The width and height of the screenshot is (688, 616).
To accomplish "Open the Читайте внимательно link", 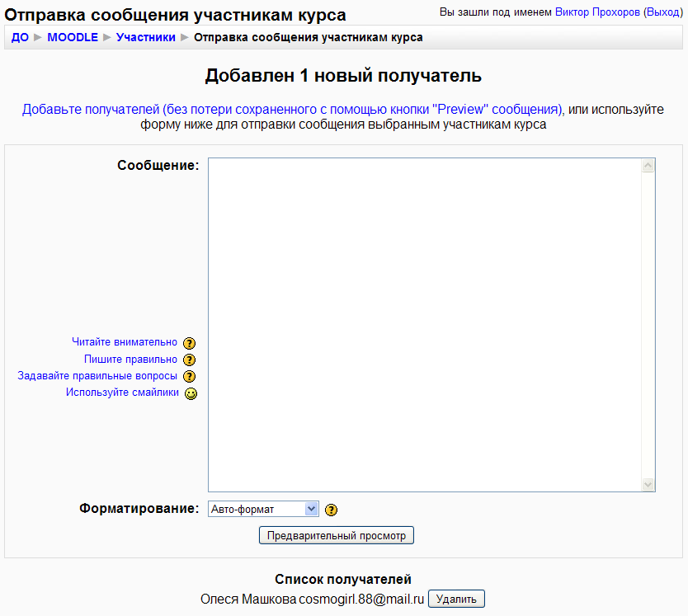I will tap(125, 341).
